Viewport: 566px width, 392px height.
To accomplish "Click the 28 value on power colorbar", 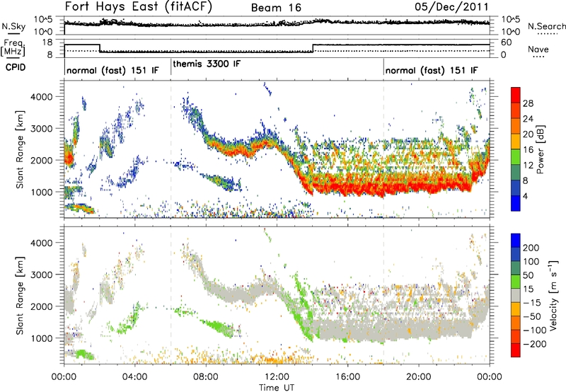I will (x=528, y=103).
